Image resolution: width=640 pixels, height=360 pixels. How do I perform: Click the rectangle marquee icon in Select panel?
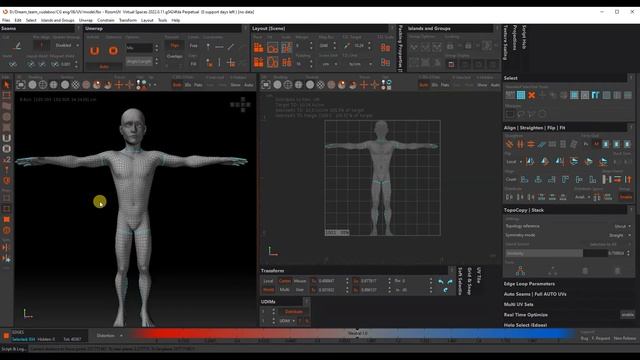(x=510, y=114)
